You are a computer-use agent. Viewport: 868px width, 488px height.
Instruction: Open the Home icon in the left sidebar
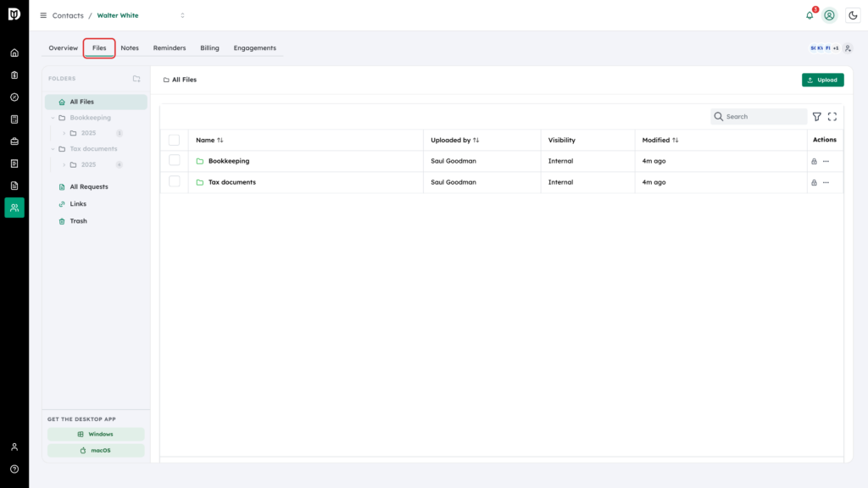coord(14,53)
